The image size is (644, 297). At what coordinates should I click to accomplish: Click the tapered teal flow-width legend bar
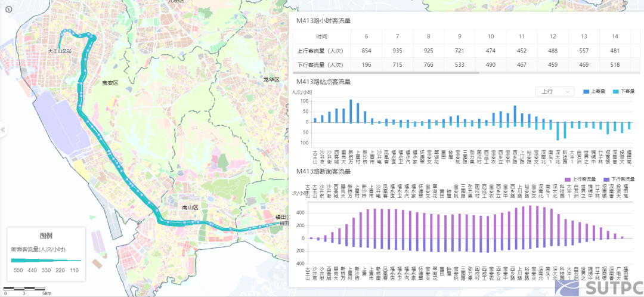coord(46,260)
